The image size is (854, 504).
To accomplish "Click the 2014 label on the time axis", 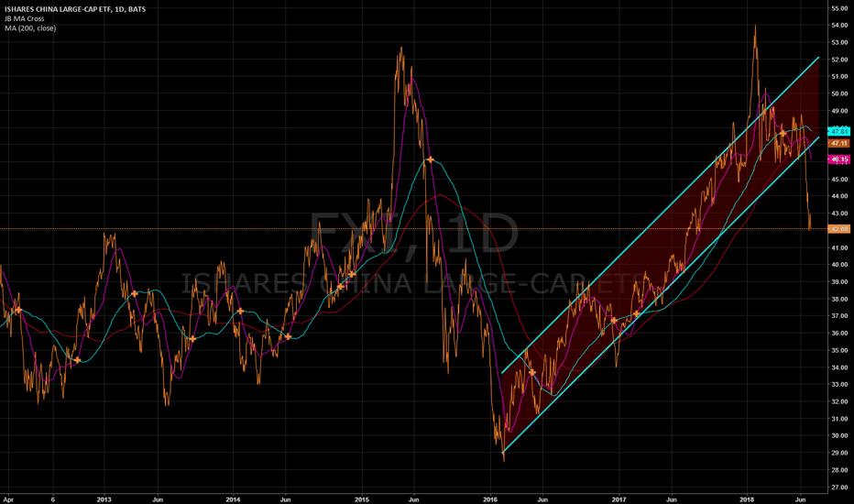I will [233, 499].
